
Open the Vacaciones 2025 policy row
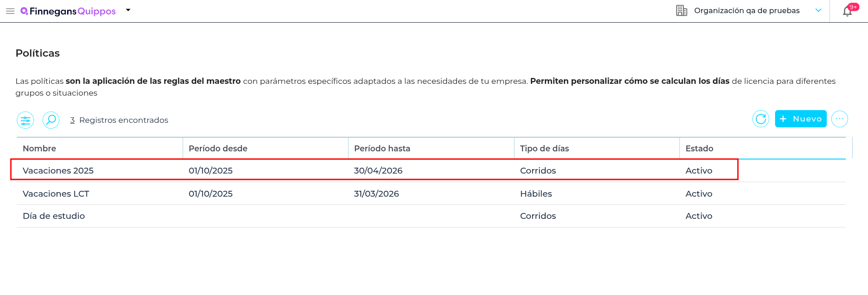coord(58,171)
